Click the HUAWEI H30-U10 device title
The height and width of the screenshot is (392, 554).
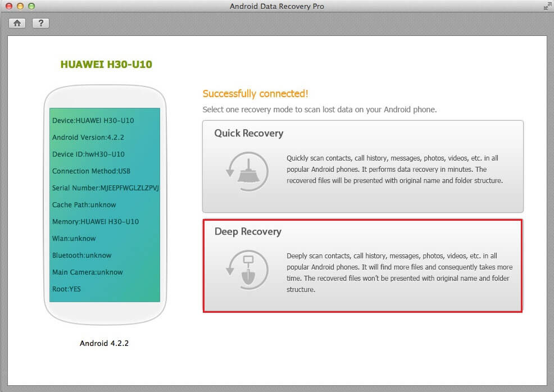pyautogui.click(x=106, y=65)
